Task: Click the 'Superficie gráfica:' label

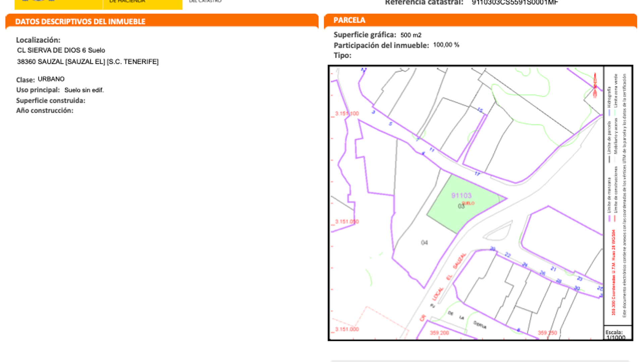Action: point(365,35)
